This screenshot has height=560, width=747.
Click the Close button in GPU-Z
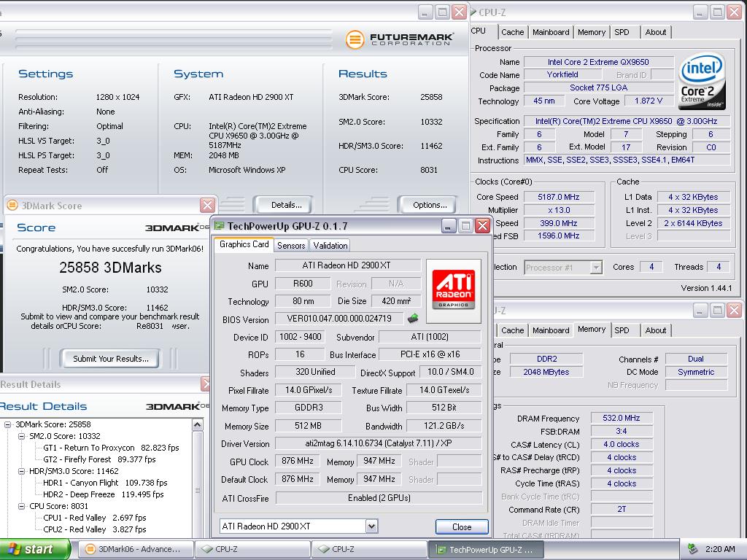pyautogui.click(x=462, y=526)
